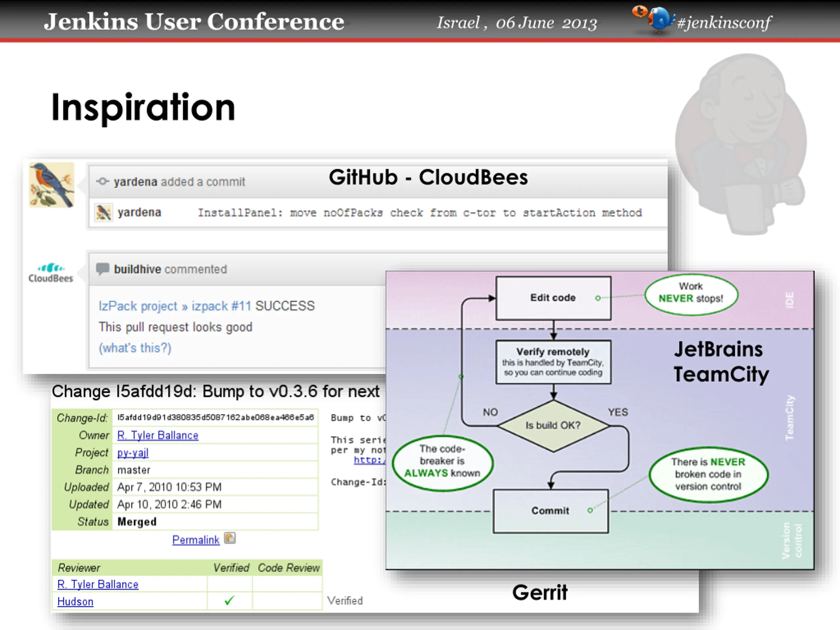840x630 pixels.
Task: Click the Code Review column header
Action: [x=289, y=568]
